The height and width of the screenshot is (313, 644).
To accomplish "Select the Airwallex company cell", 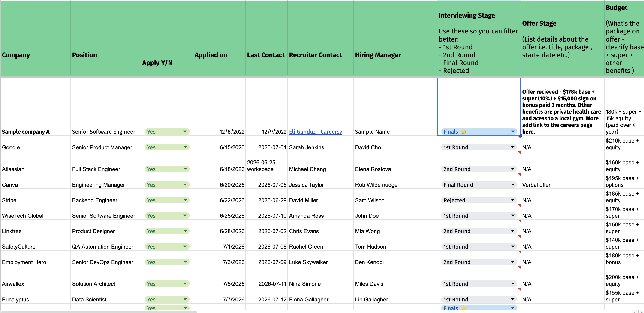I will (36, 277).
